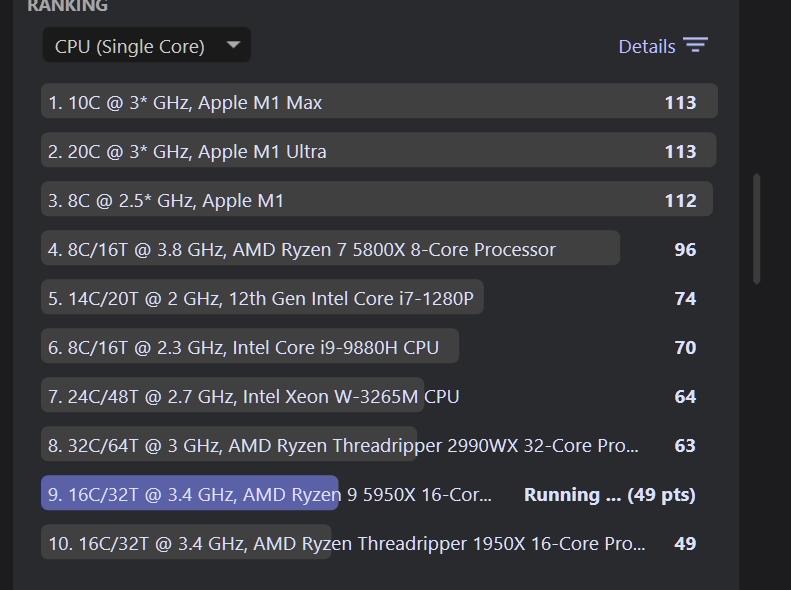Click the ranking list scrollbar thumb
791x590 pixels.
(x=756, y=229)
